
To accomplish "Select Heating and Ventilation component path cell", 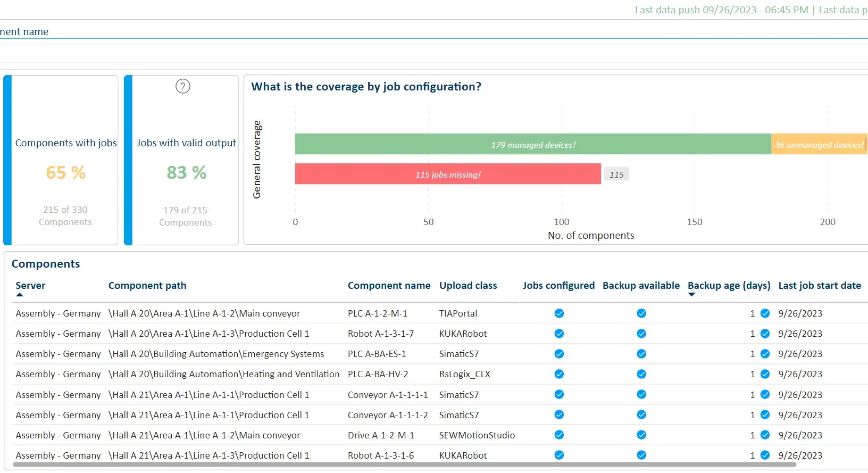I will tap(224, 374).
